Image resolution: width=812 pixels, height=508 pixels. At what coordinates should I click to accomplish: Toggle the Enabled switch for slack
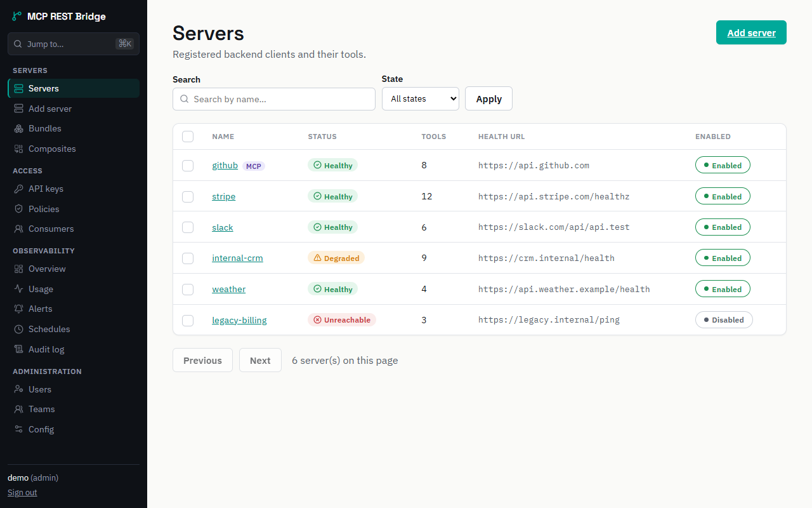tap(723, 227)
